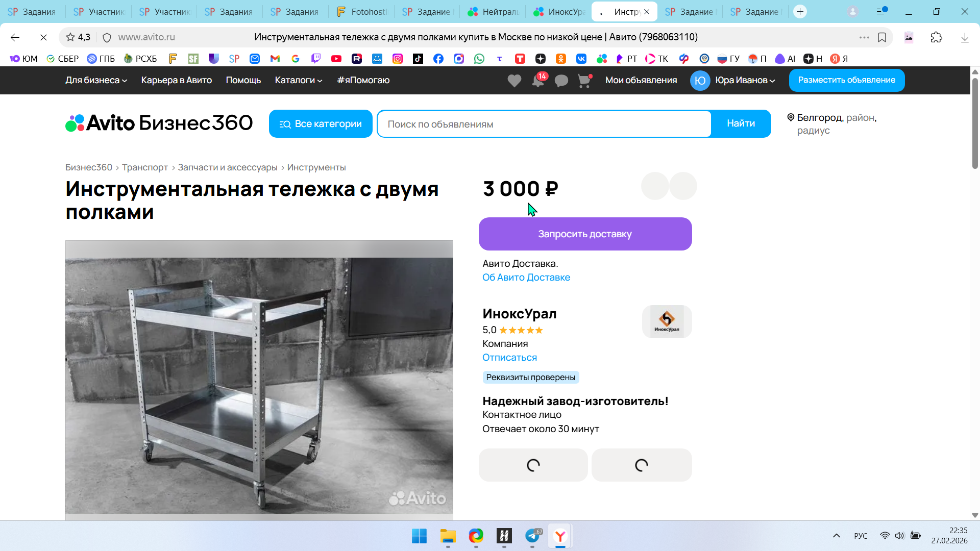This screenshot has height=551, width=980.
Task: Follow the "Об Авито Доставке" link
Action: (x=526, y=277)
